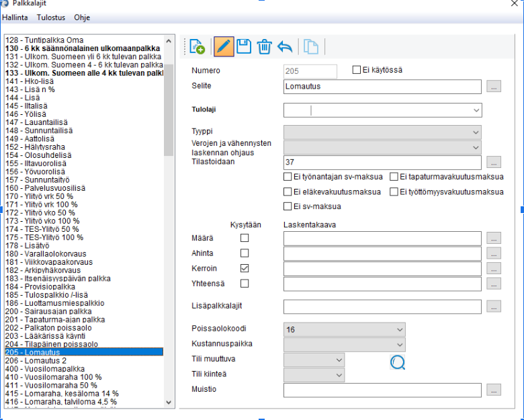Enable the Ei käytössä checkbox
Screen dimensions: 524x420
coord(357,70)
